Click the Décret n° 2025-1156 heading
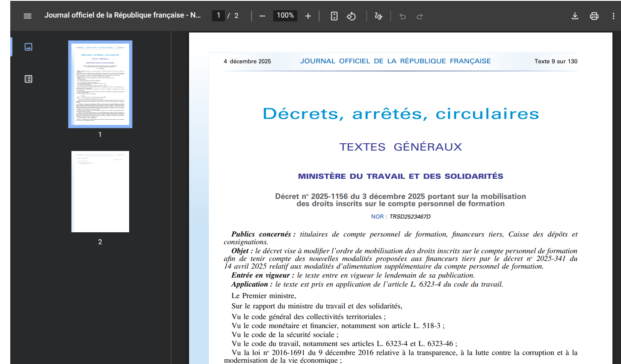 [400, 200]
